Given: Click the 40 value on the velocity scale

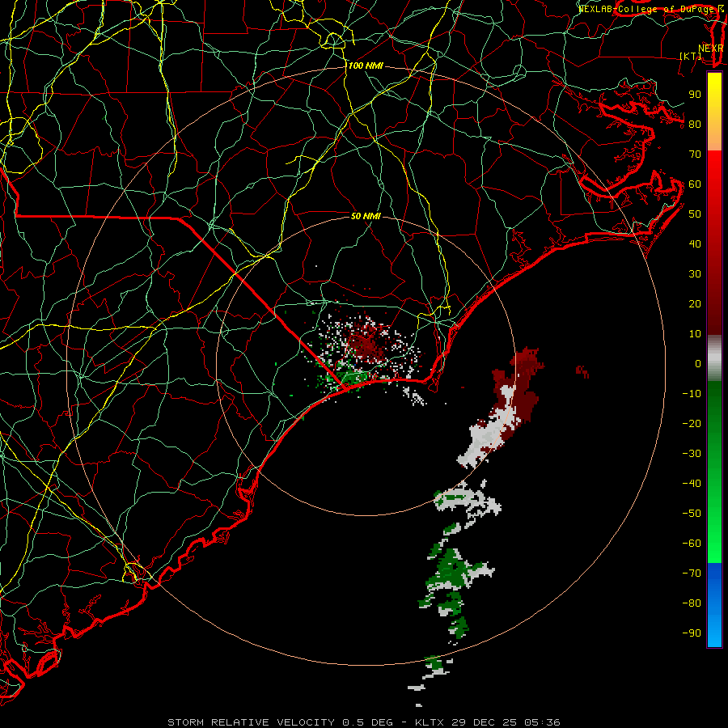Looking at the screenshot, I should (x=695, y=243).
